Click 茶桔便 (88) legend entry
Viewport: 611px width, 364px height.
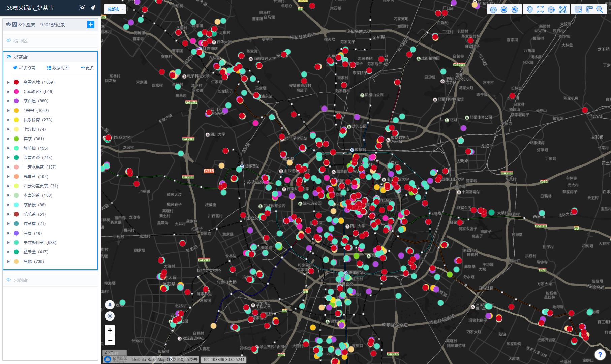[35, 205]
